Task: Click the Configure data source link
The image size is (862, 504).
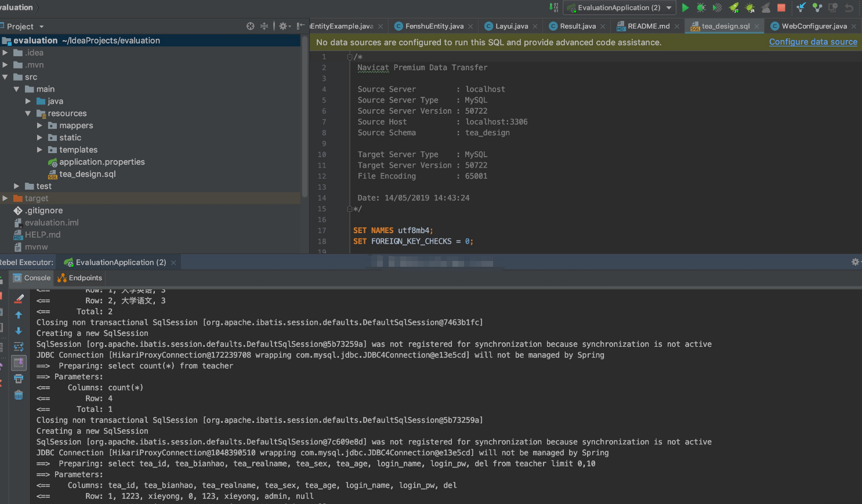Action: (x=813, y=42)
